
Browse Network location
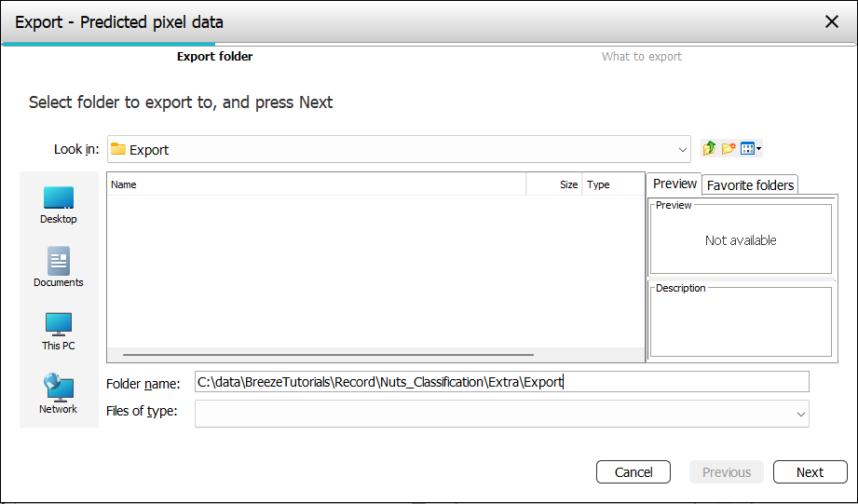coord(58,394)
